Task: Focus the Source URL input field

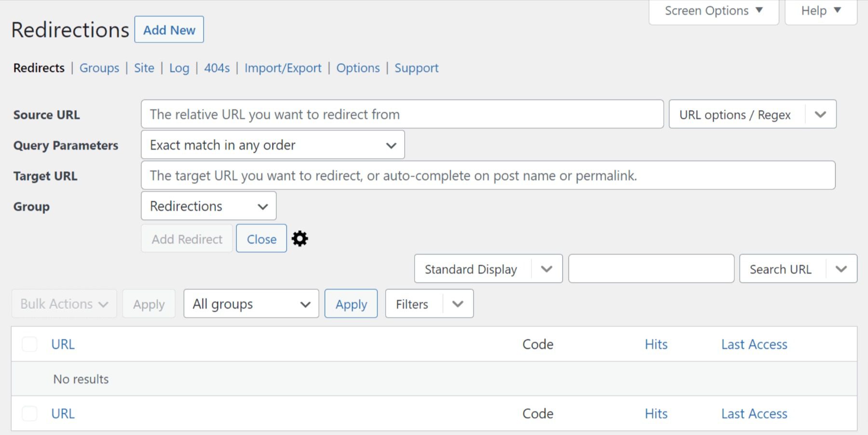Action: click(402, 115)
